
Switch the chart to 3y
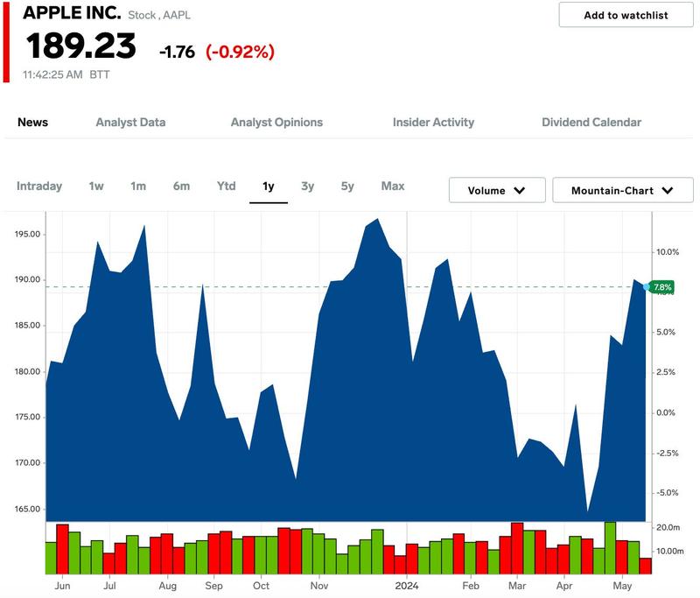pos(308,186)
